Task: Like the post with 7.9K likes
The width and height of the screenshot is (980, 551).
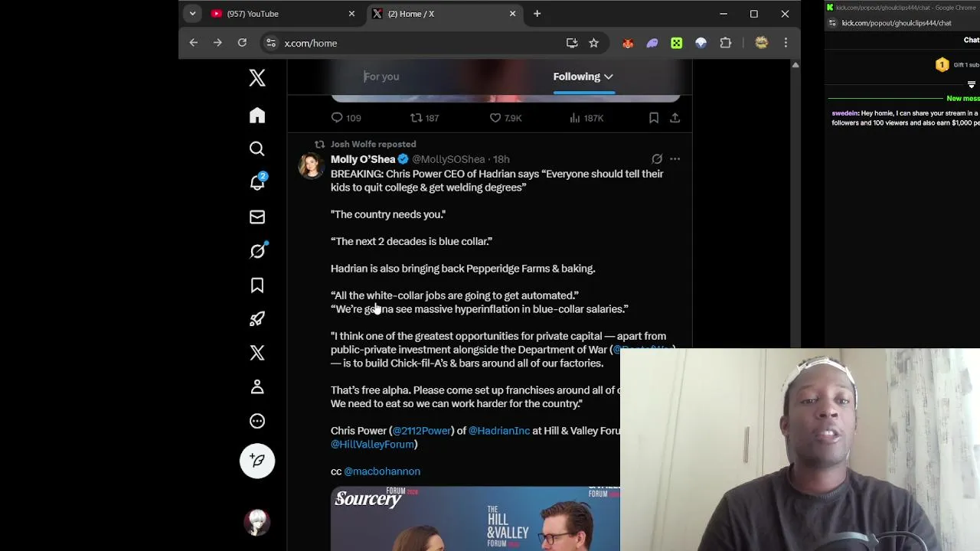Action: pos(505,118)
